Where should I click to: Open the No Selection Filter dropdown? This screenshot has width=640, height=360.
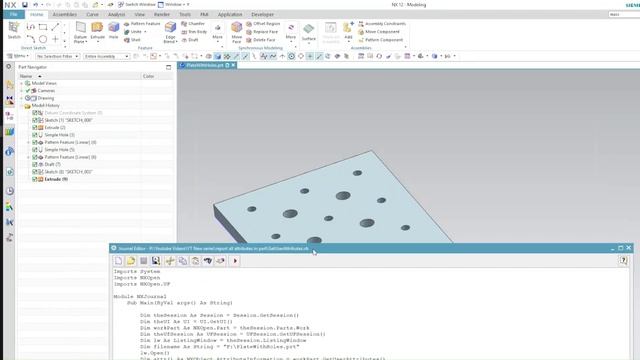coord(57,56)
